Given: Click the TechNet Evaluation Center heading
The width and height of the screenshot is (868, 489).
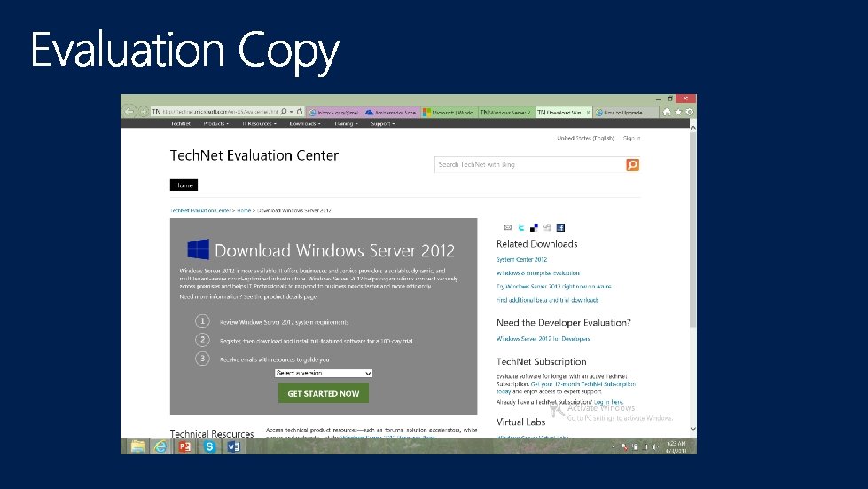Looking at the screenshot, I should [254, 155].
